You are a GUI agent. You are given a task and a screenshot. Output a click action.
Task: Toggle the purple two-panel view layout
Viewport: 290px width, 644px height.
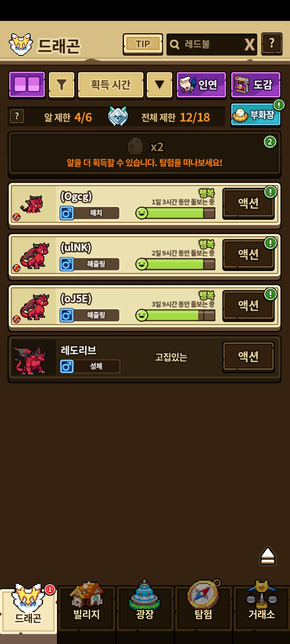point(27,85)
